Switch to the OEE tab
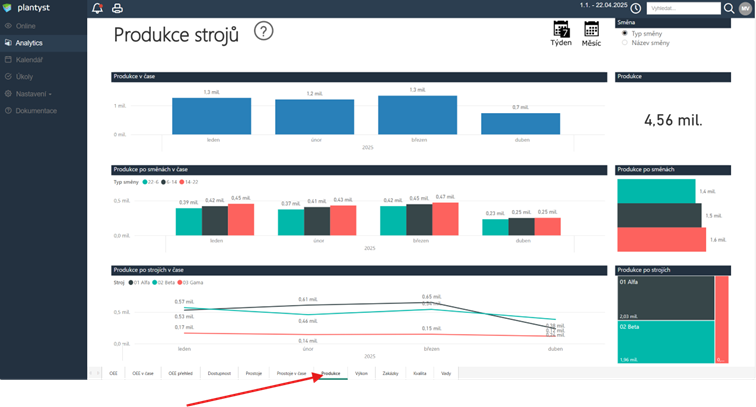The image size is (756, 407). pyautogui.click(x=113, y=373)
